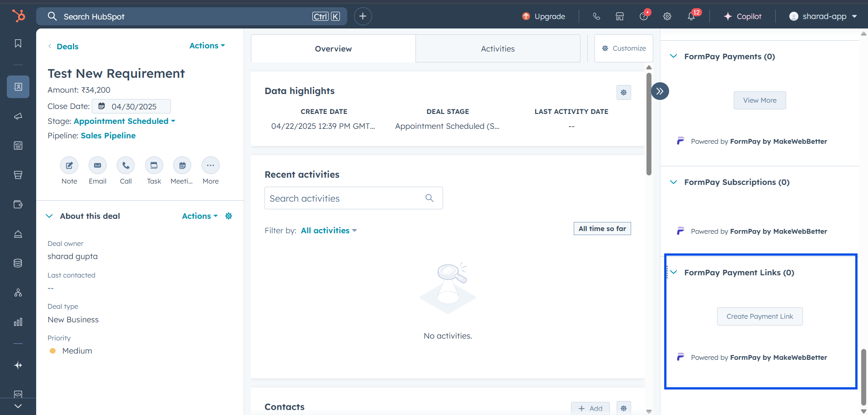Open the Marketplace icon in header

click(620, 16)
